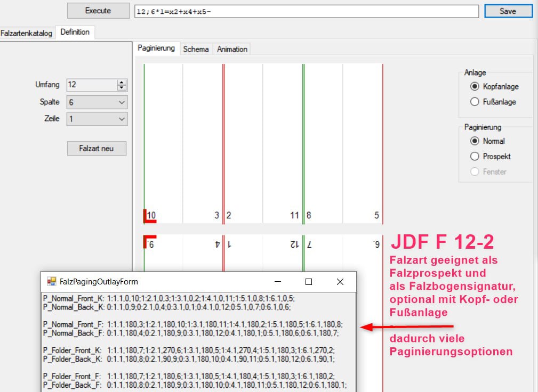This screenshot has height=392, width=538.
Task: Switch to the Definition tab
Action: click(75, 32)
